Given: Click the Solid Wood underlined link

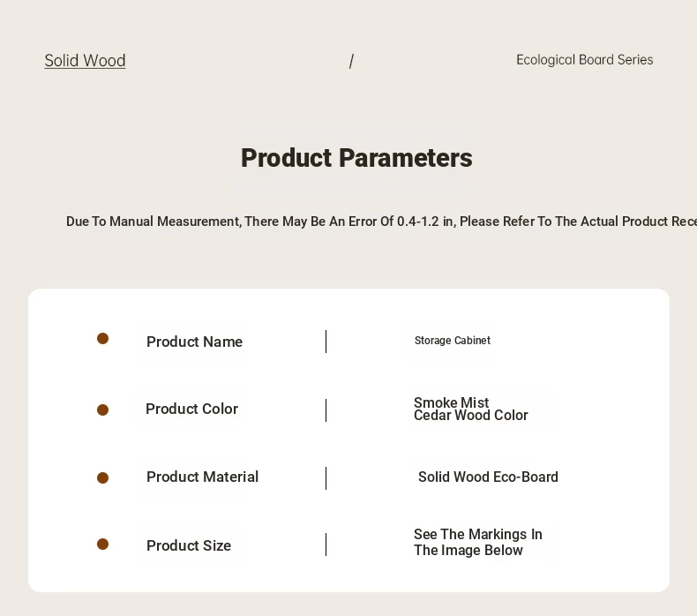Looking at the screenshot, I should 85,61.
